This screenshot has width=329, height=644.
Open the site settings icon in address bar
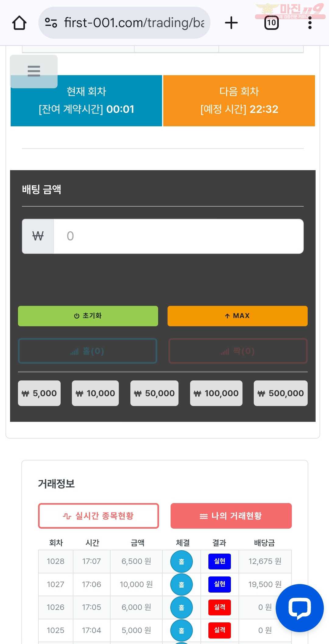pos(51,23)
